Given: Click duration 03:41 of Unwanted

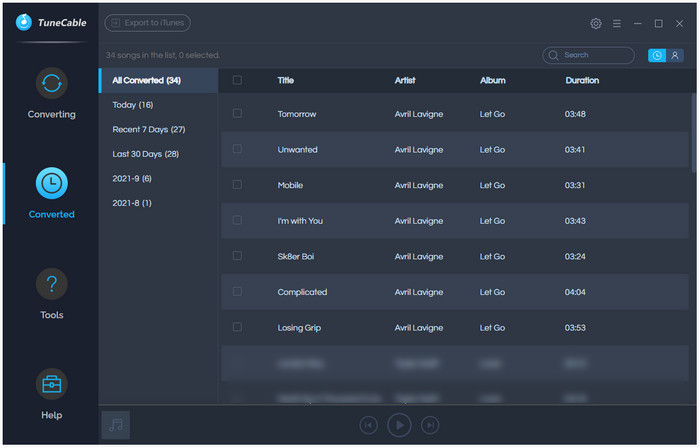Looking at the screenshot, I should [575, 149].
